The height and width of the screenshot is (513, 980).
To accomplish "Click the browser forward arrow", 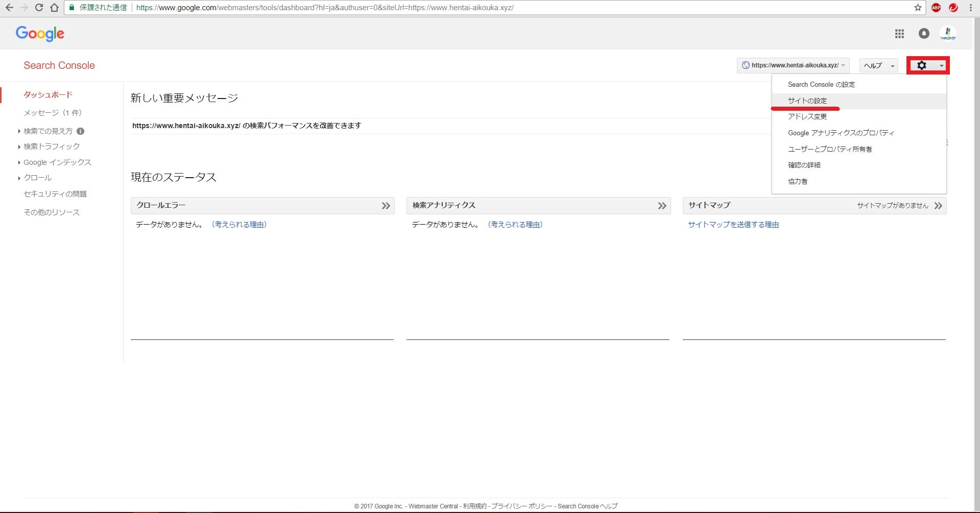I will pos(24,8).
